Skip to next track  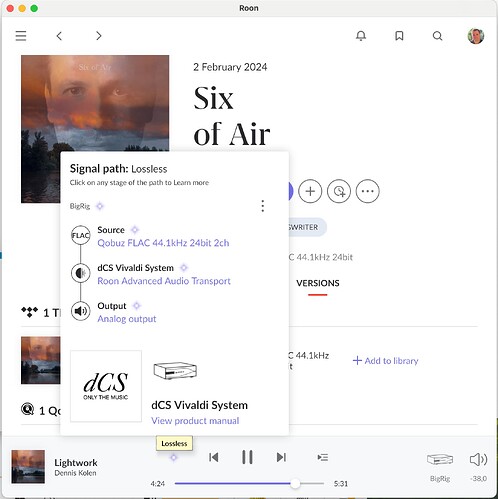[281, 457]
